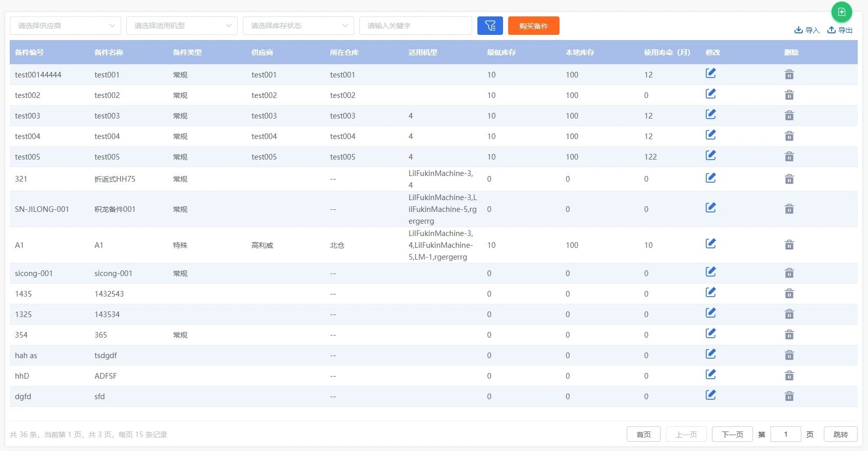Click the 跳转 jump button
Screen dimensions: 868x451
tap(841, 435)
